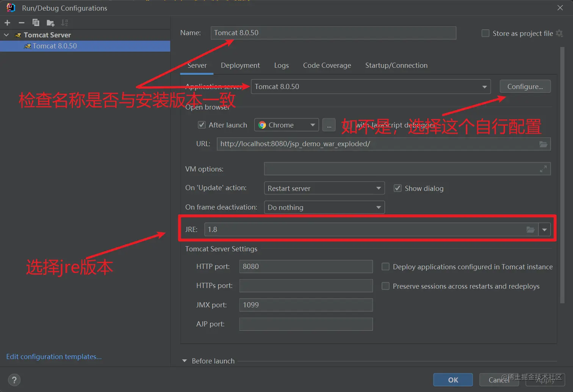
Task: Enable Preserve sessions across restarts and redeploys
Action: click(385, 286)
